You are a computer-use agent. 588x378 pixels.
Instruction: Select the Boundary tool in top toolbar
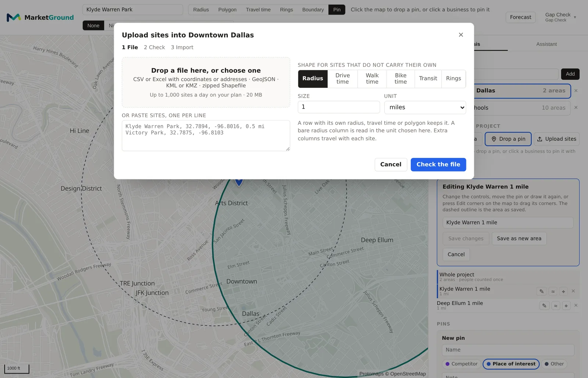[x=313, y=10]
